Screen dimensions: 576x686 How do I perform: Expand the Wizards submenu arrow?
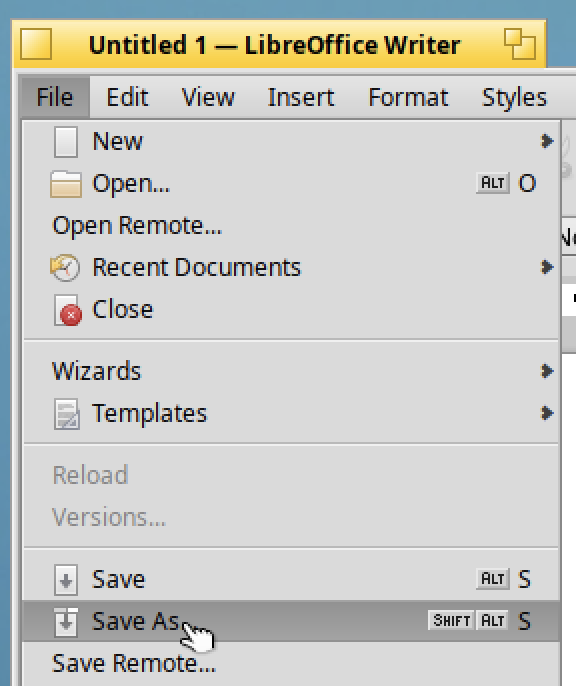pos(547,371)
